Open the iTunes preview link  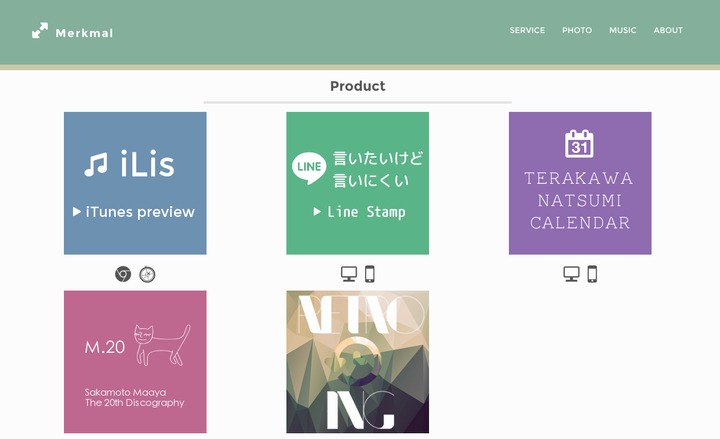(134, 212)
